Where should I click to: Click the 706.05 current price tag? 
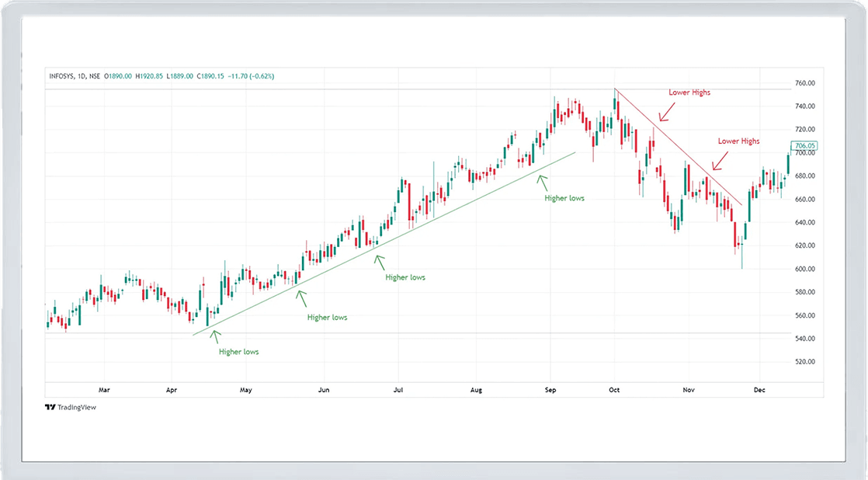point(804,146)
